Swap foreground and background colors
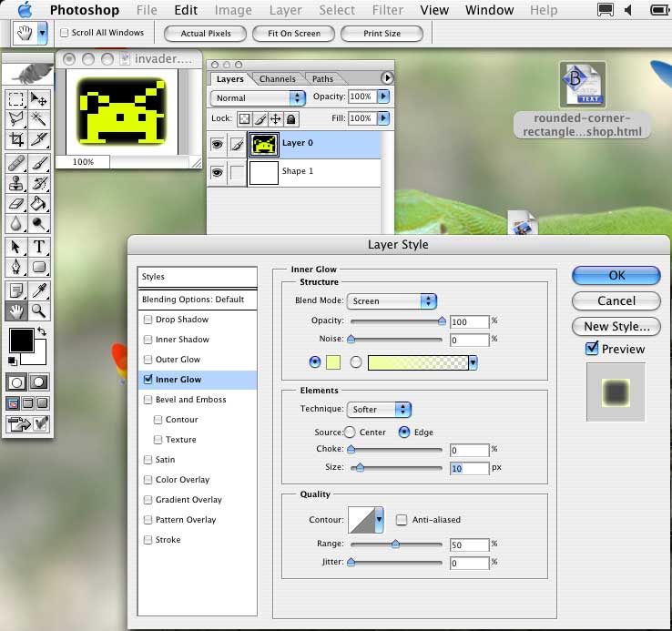The image size is (672, 631). click(42, 331)
